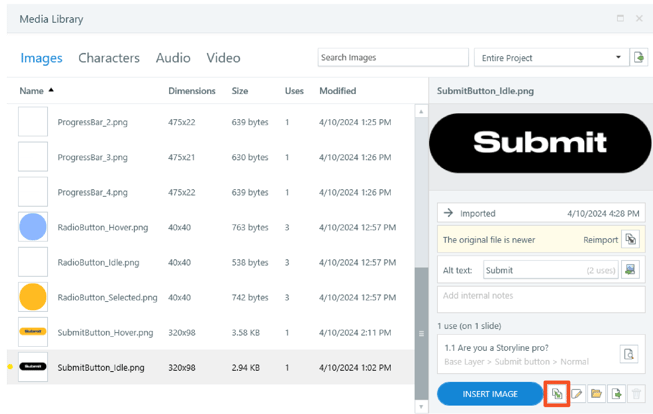Screen dimensions: 653x414
Task: Sort list by Name column header
Action: (x=32, y=91)
